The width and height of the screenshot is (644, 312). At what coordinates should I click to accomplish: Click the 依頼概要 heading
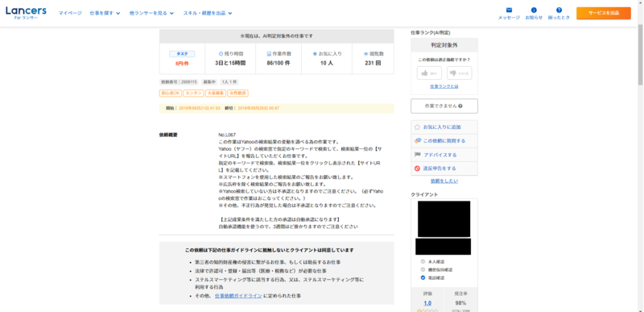pos(168,135)
